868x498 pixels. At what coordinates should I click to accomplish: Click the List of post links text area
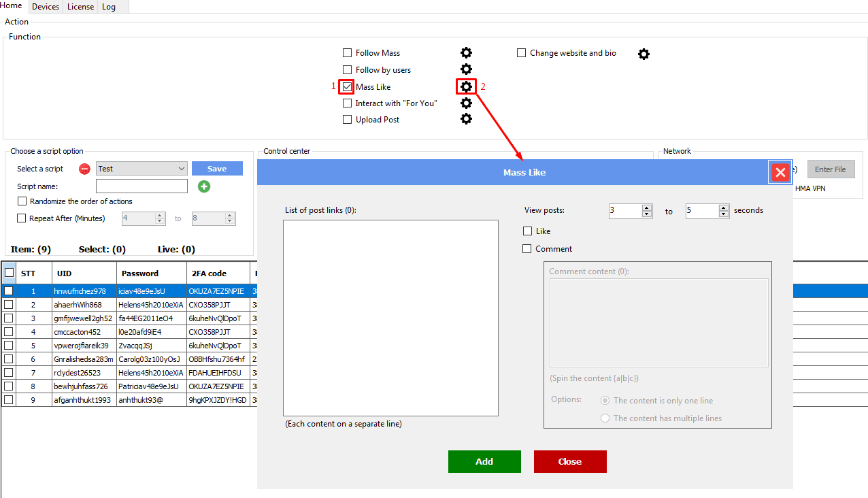click(x=390, y=318)
